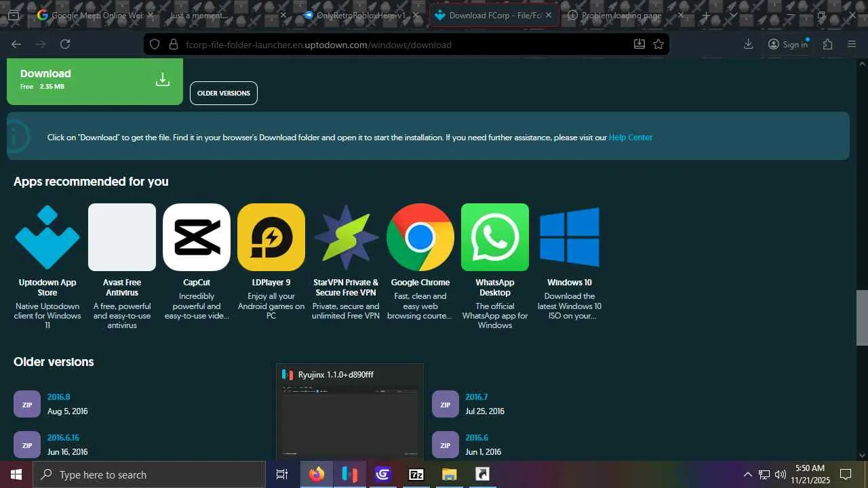Open Firefox View in the tab bar

14,15
